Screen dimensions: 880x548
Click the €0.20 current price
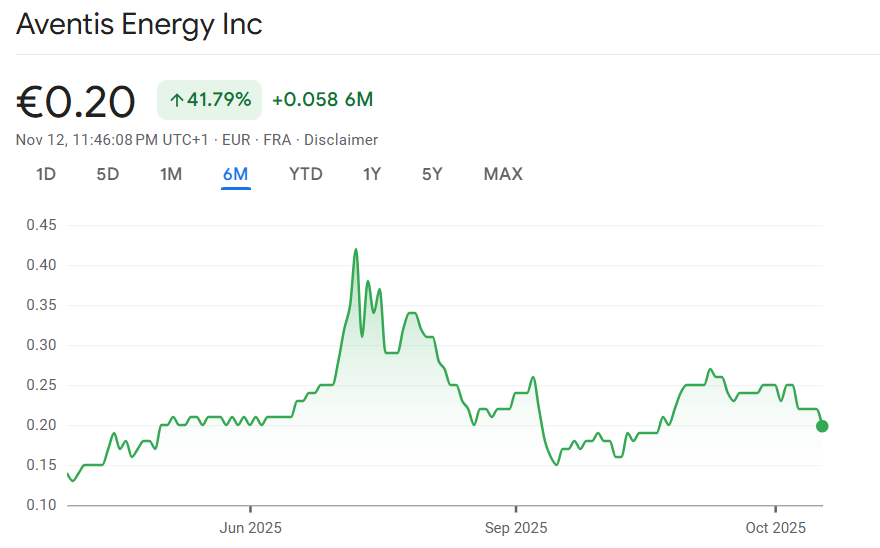76,101
